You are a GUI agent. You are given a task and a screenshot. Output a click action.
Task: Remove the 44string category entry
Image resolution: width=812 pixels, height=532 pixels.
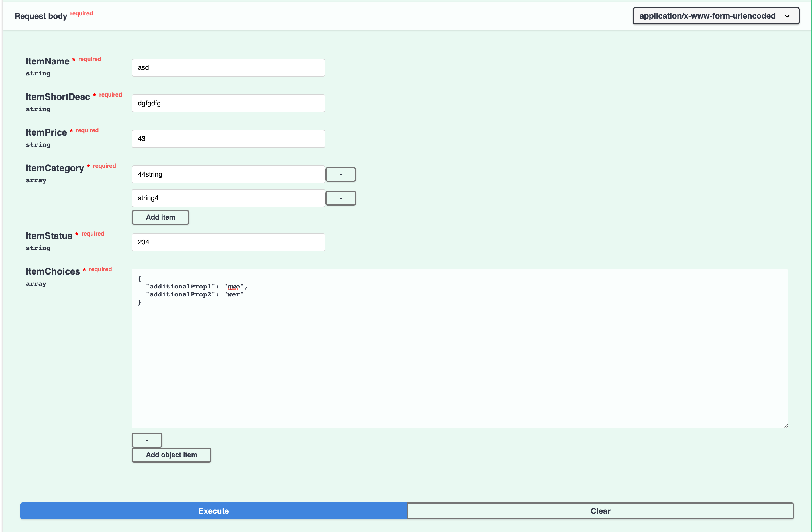coord(340,174)
